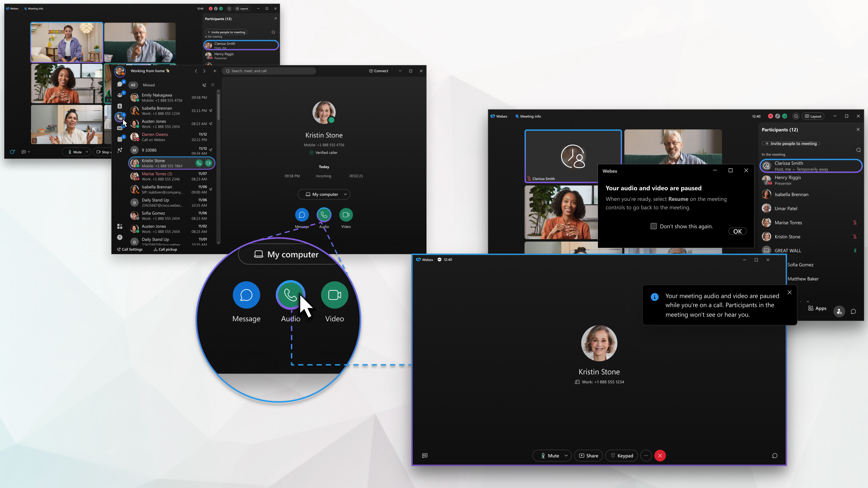Click the Audio call icon in contact card

pos(324,214)
